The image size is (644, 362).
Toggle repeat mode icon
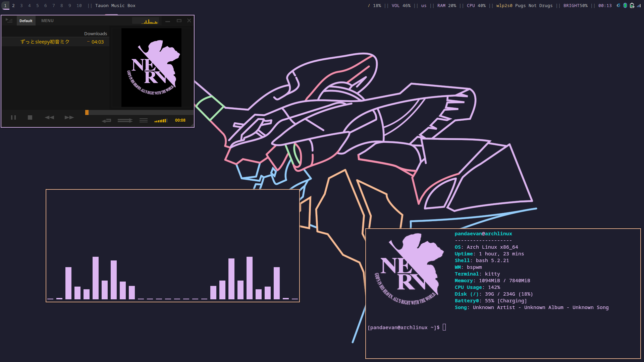point(107,120)
